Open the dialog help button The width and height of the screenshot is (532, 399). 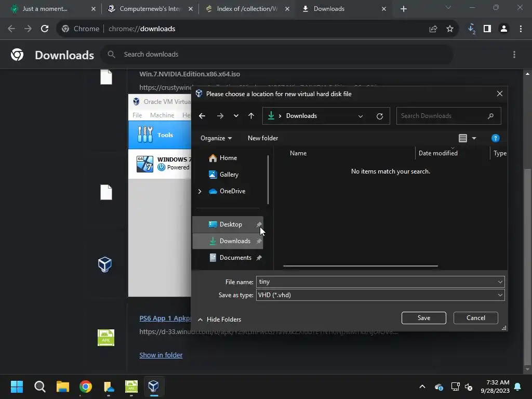point(495,138)
